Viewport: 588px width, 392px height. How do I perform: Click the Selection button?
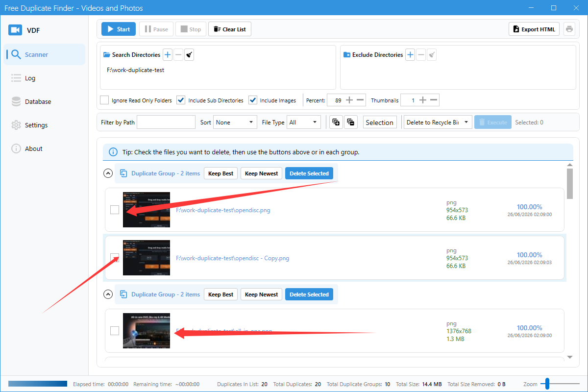pos(379,122)
